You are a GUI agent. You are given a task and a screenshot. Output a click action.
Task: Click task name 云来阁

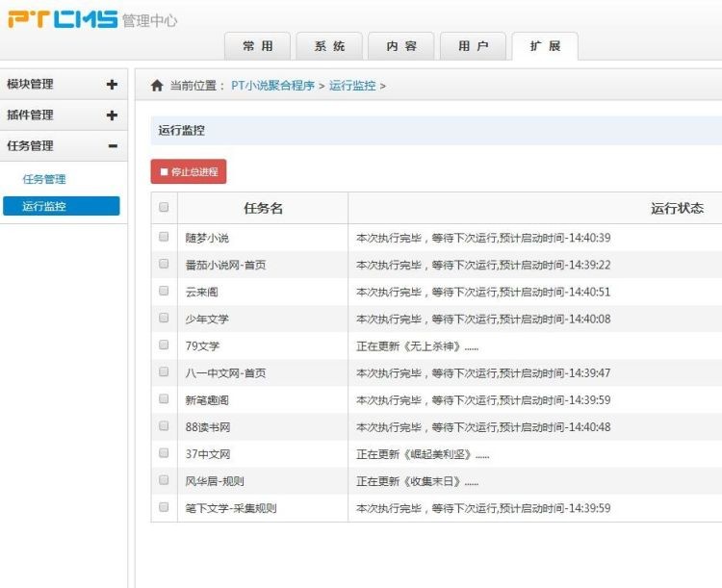(x=202, y=292)
